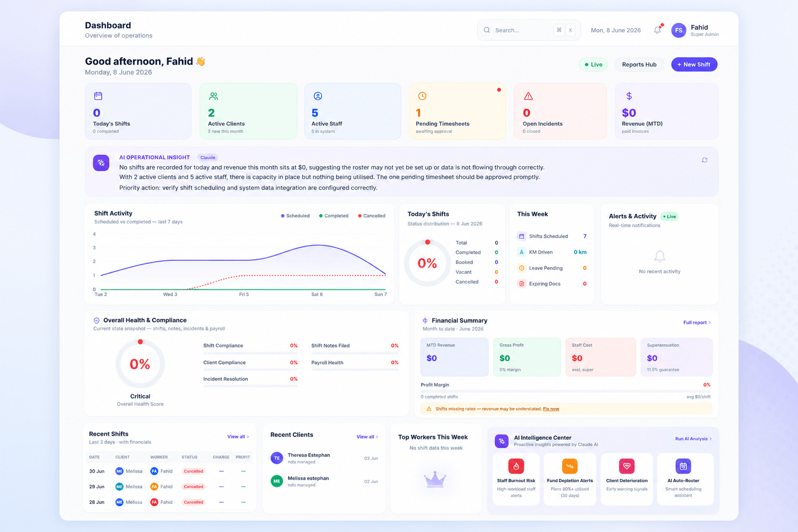Open Fund Depletion Alerts icon
The height and width of the screenshot is (532, 798).
(570, 466)
